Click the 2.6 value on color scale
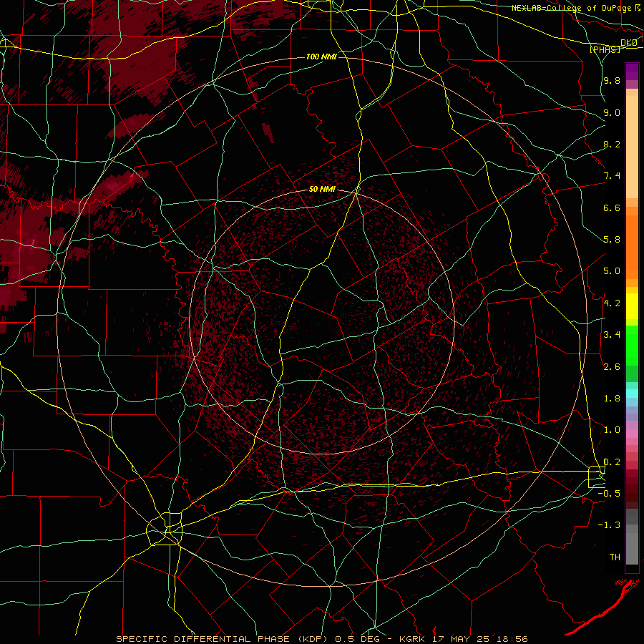The image size is (644, 644). [x=612, y=367]
